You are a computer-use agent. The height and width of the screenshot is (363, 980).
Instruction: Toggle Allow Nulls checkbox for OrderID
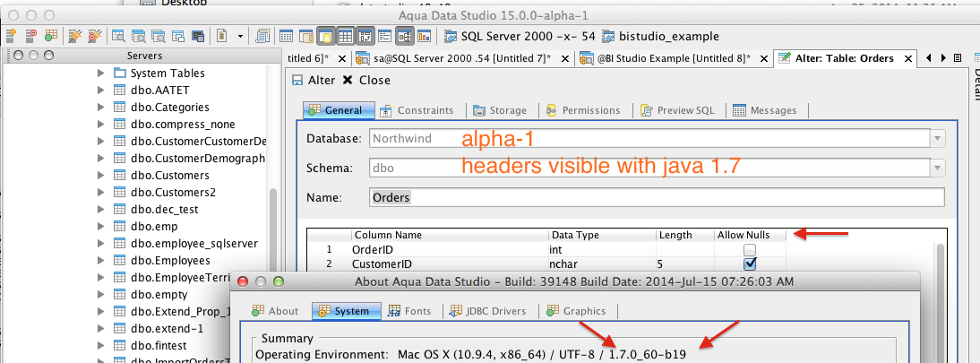point(750,250)
